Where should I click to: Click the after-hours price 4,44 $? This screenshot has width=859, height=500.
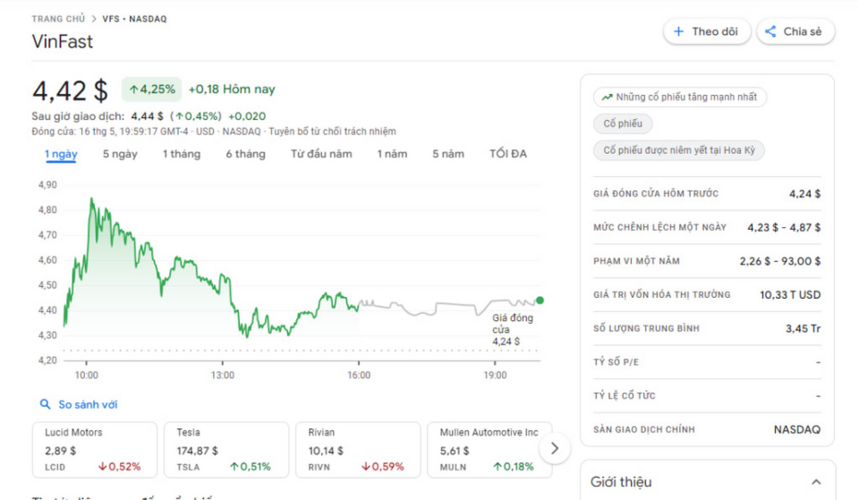click(147, 116)
